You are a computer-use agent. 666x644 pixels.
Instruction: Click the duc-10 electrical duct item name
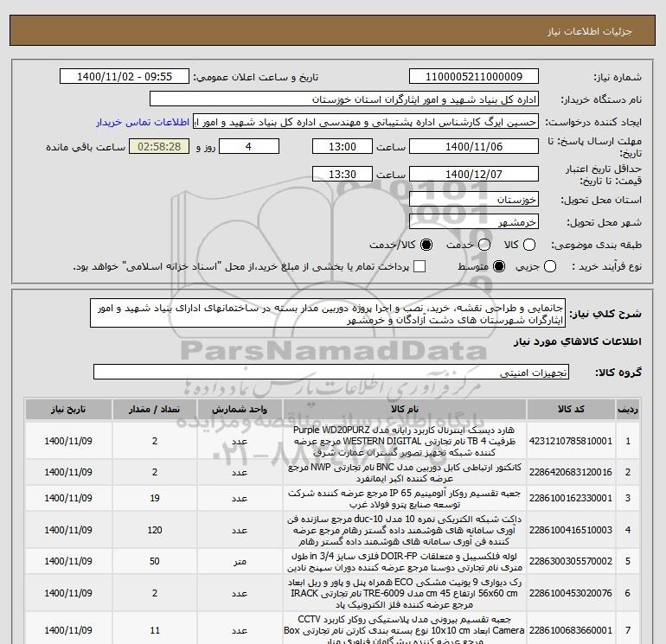click(405, 530)
